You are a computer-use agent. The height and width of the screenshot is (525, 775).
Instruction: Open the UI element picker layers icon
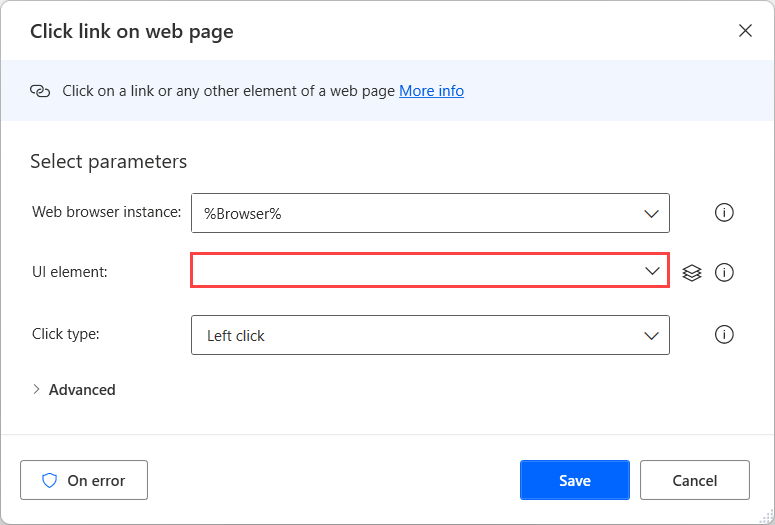coord(692,272)
